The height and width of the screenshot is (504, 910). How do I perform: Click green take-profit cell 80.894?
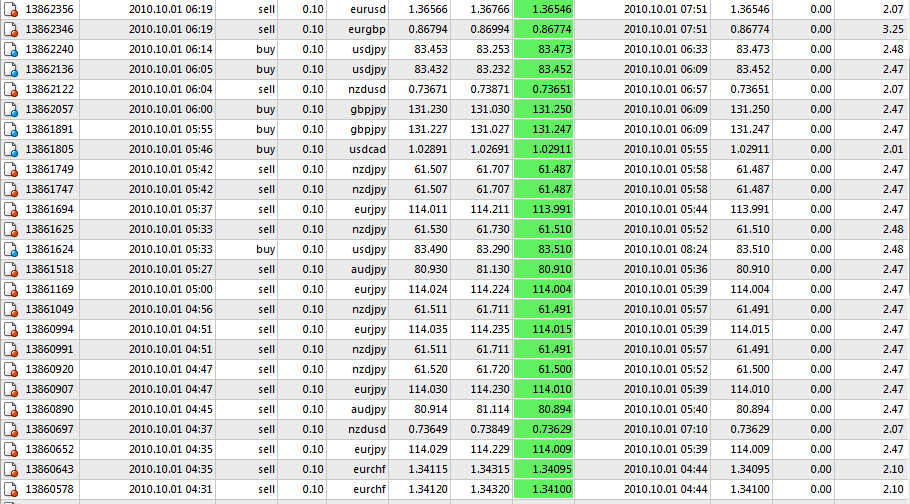(x=543, y=409)
